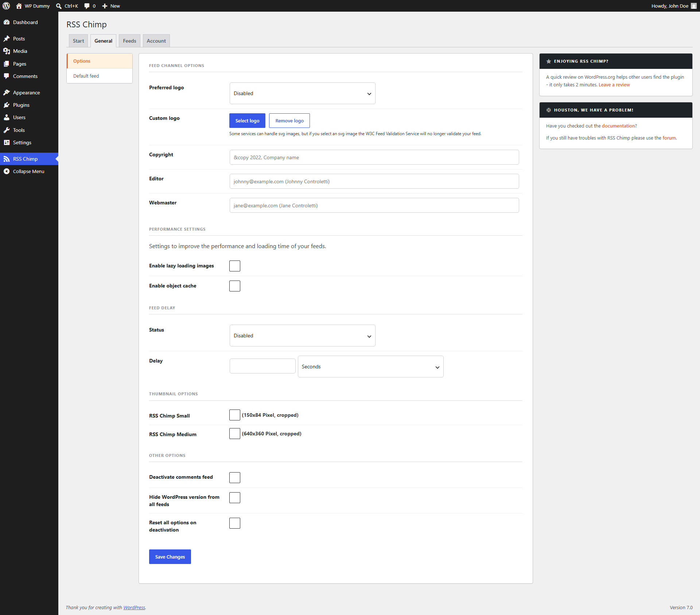
Task: Click the Posts pushpin icon
Action: (x=7, y=39)
